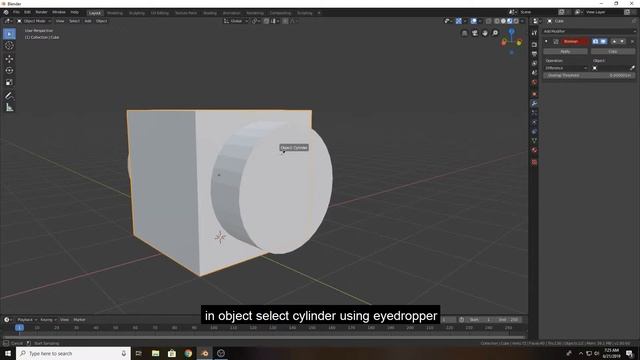Click the Copy modifier button
The image size is (640, 360).
coord(613,51)
